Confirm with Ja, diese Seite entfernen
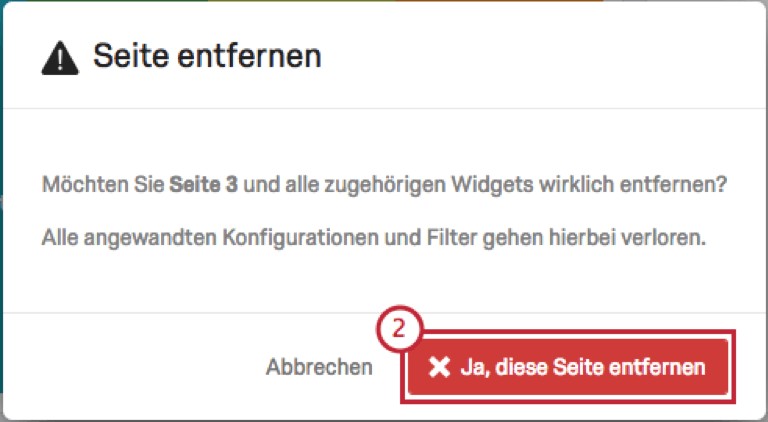The height and width of the screenshot is (422, 768). tap(568, 367)
